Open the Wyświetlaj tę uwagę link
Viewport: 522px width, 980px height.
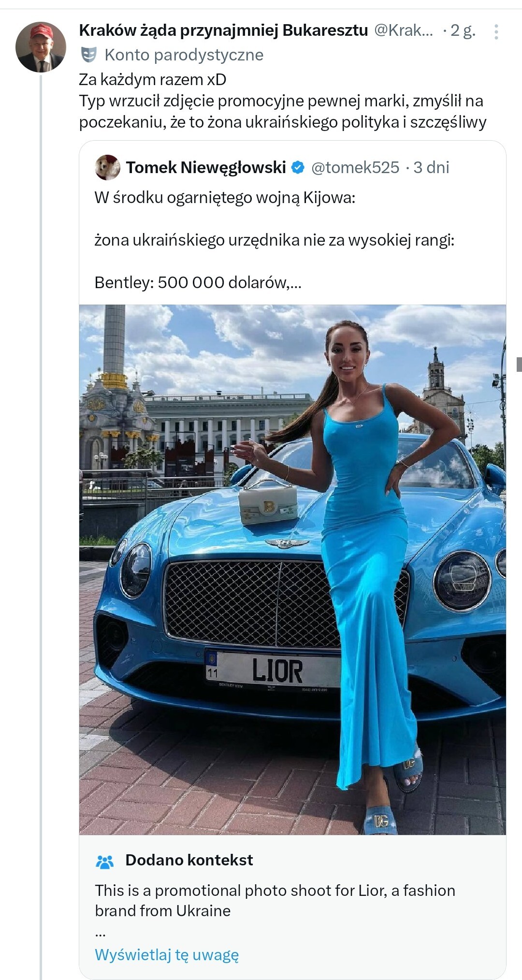coord(167,954)
